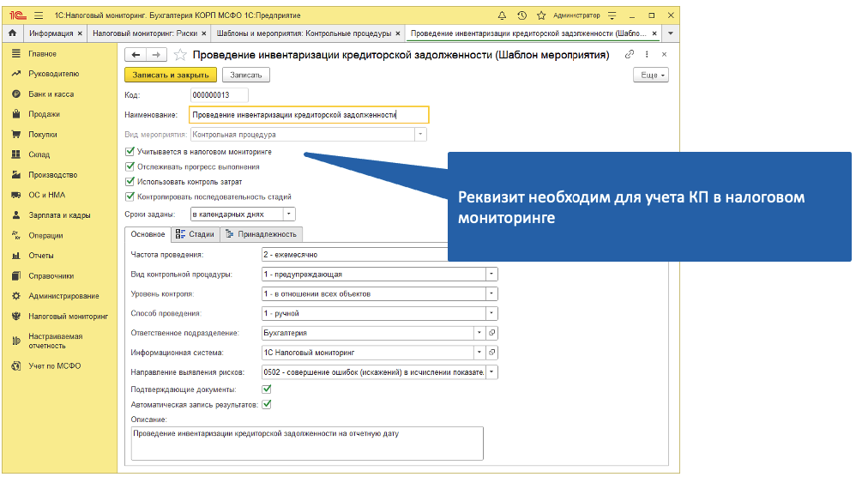
Task: Copy link with the chain icon
Action: [630, 55]
